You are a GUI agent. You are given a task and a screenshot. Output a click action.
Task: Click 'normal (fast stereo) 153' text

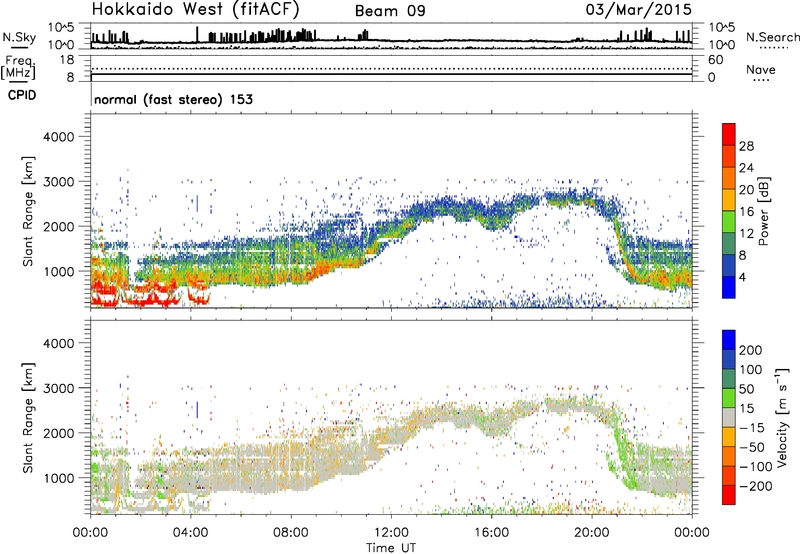(173, 99)
